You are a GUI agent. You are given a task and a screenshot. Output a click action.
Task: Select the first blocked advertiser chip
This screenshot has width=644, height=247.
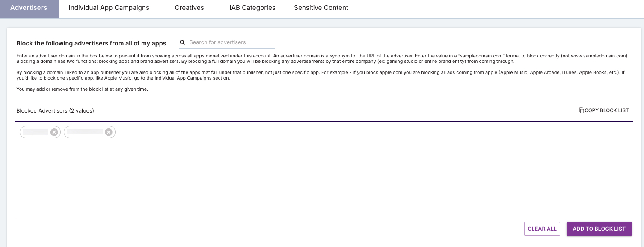(x=36, y=132)
